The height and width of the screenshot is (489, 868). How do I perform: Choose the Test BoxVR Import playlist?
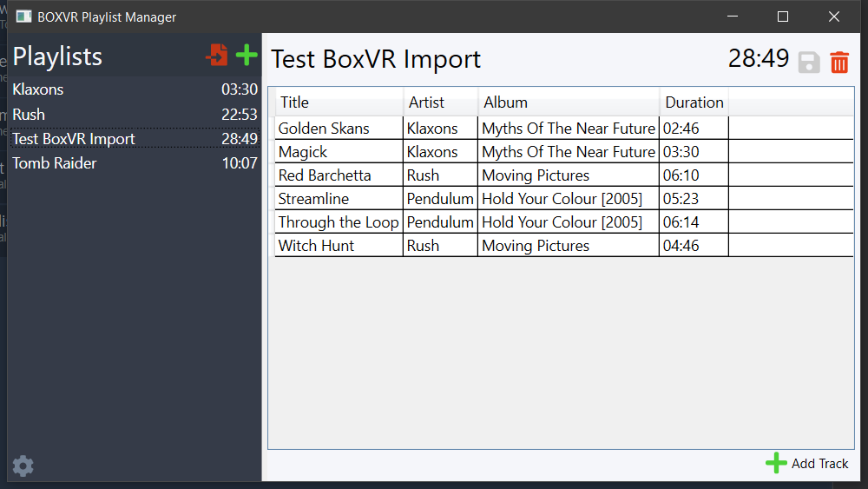135,139
